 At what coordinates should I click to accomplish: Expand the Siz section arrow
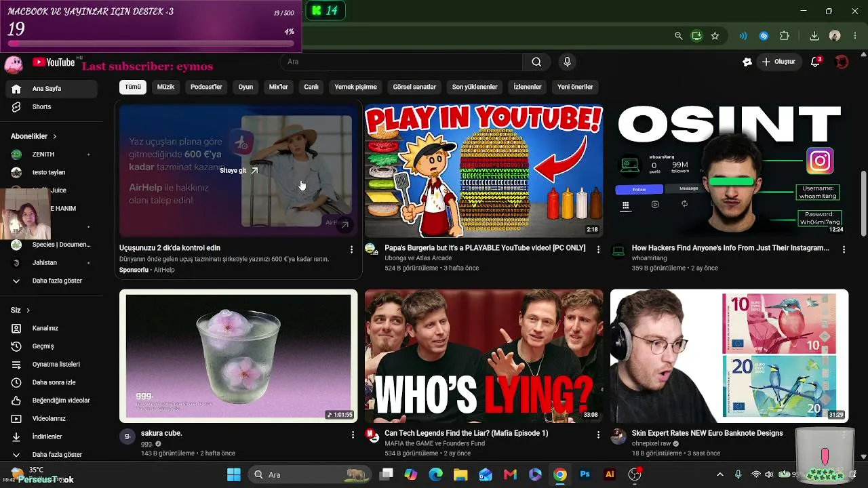click(x=28, y=310)
